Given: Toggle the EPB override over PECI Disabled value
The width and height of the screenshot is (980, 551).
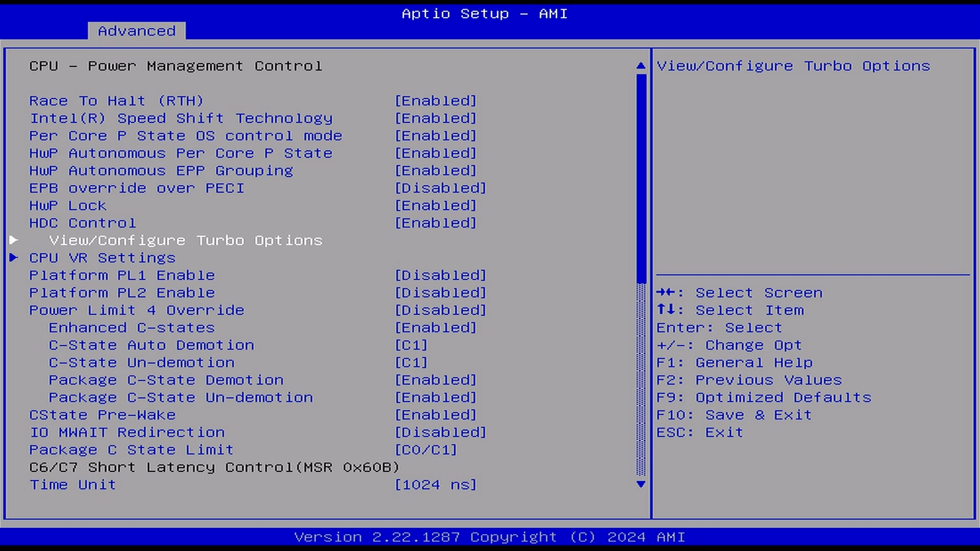Looking at the screenshot, I should pos(440,188).
